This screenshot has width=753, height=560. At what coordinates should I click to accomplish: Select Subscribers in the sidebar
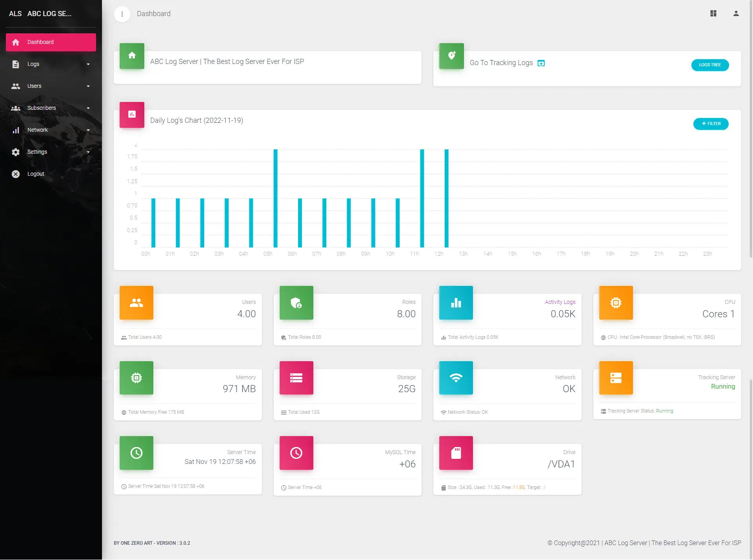click(51, 108)
